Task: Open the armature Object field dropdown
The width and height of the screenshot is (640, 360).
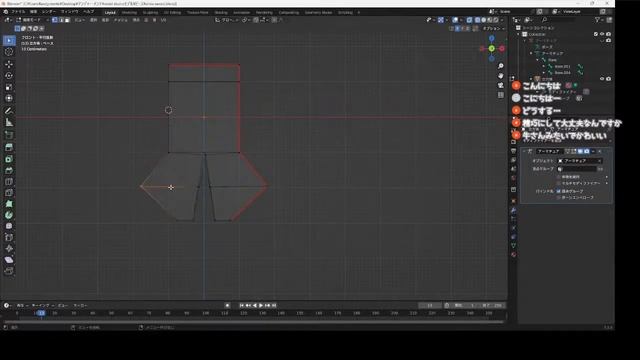Action: 580,161
